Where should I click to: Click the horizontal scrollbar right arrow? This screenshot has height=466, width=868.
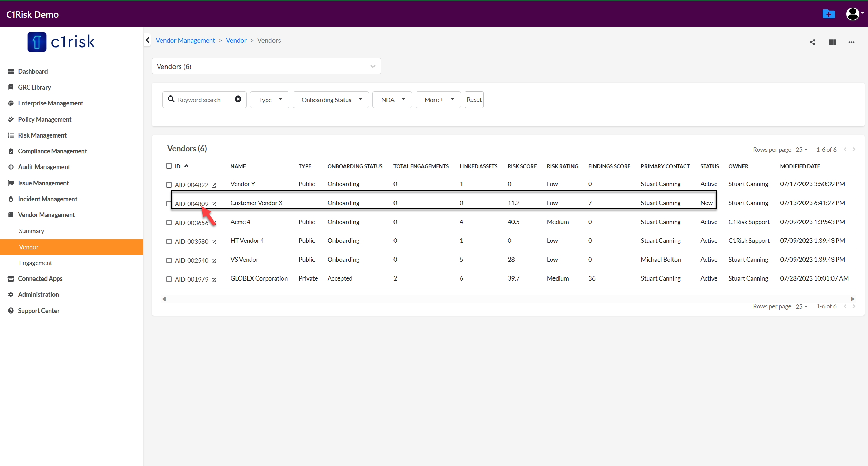[x=852, y=299]
